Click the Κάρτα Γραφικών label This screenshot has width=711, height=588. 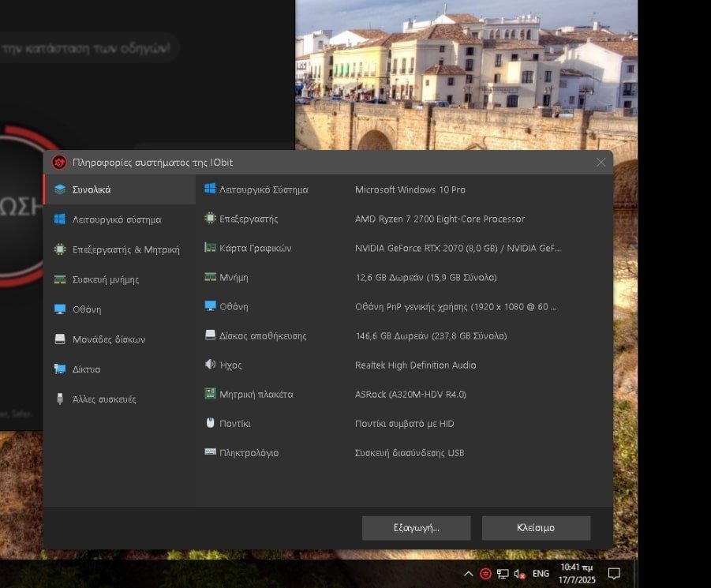pos(256,248)
